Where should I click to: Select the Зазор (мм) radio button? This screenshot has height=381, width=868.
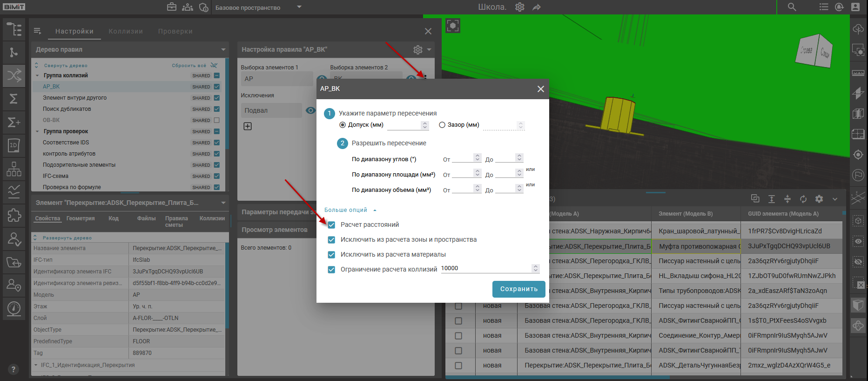pos(442,125)
